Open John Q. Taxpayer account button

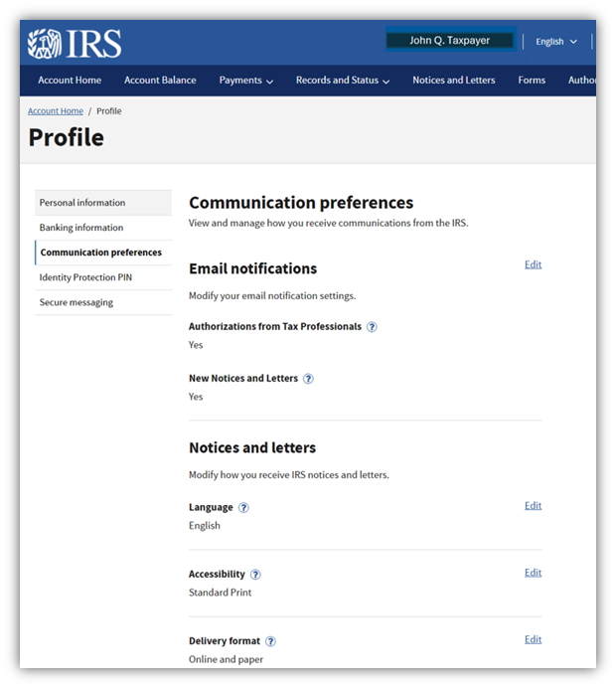click(450, 41)
